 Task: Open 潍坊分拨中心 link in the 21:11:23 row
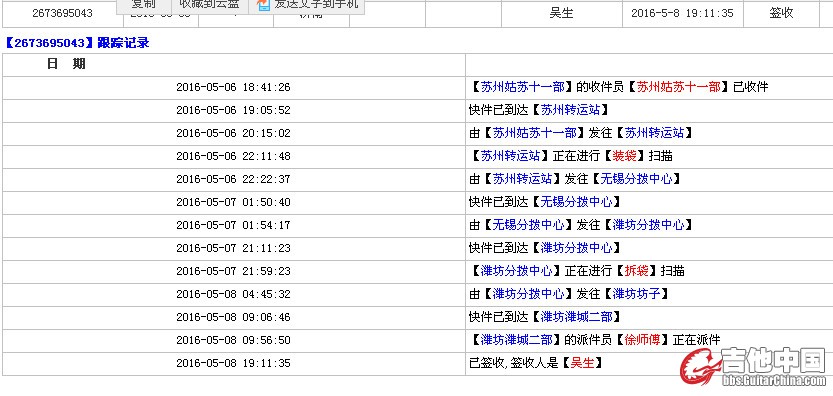coord(576,248)
